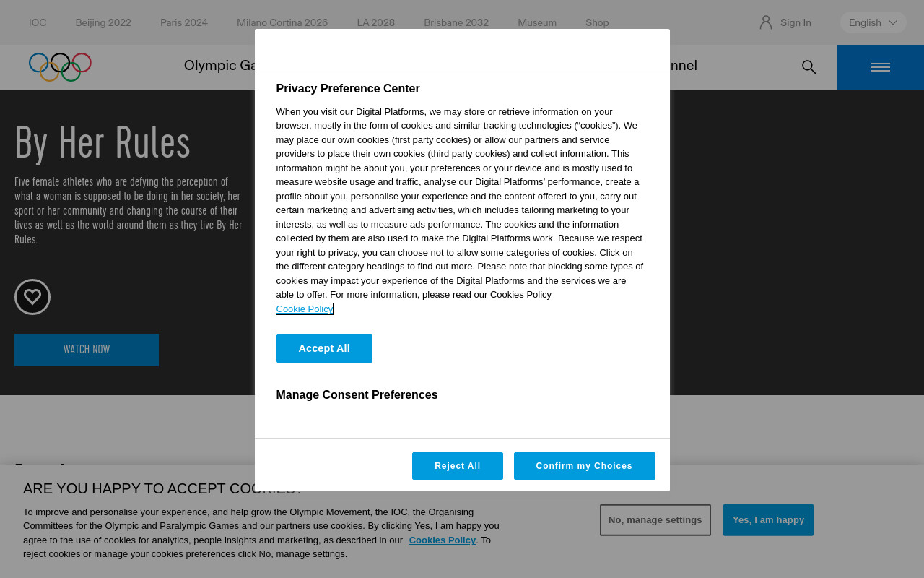Open the LA 2028 link
Viewport: 924px width, 578px height.
pos(376,22)
